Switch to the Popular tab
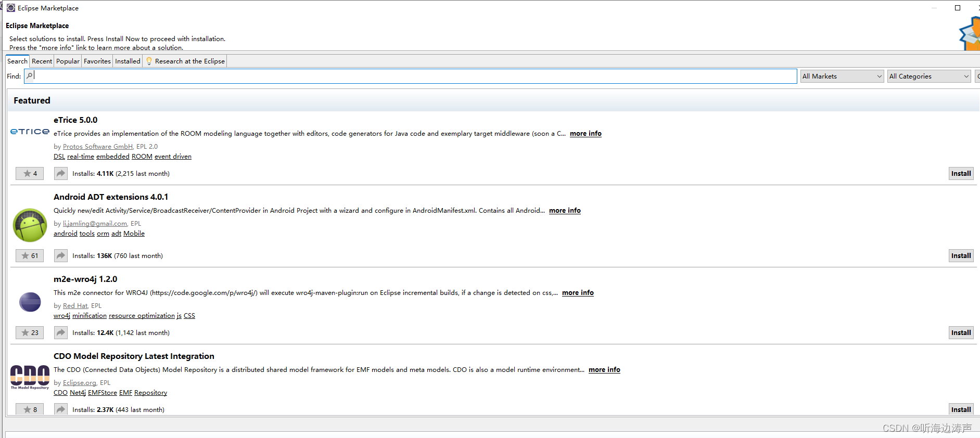 pyautogui.click(x=68, y=61)
